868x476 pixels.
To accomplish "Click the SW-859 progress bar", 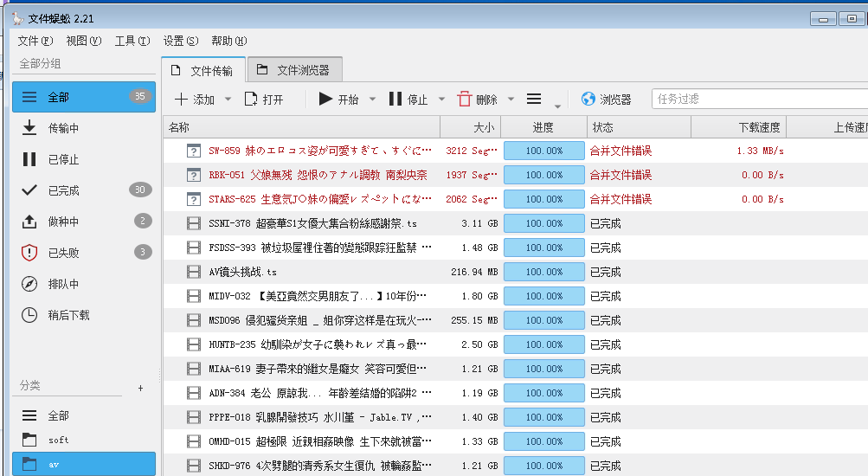I will [x=544, y=151].
